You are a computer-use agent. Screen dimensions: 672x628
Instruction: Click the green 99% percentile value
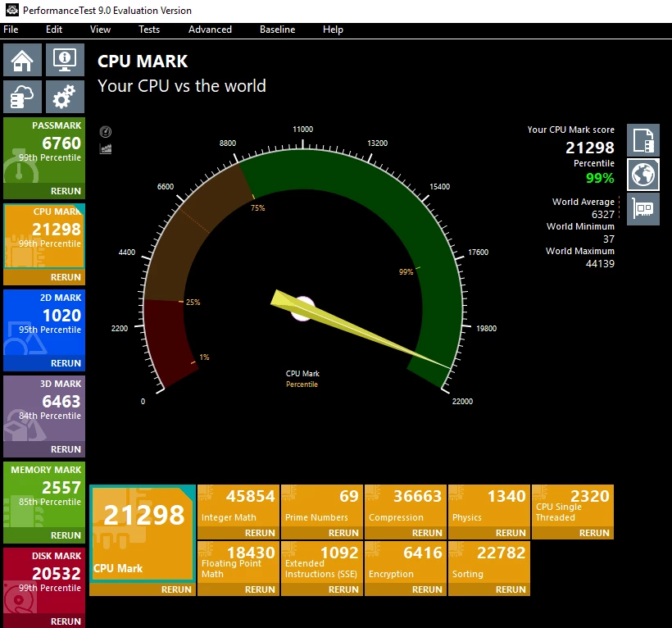[600, 178]
